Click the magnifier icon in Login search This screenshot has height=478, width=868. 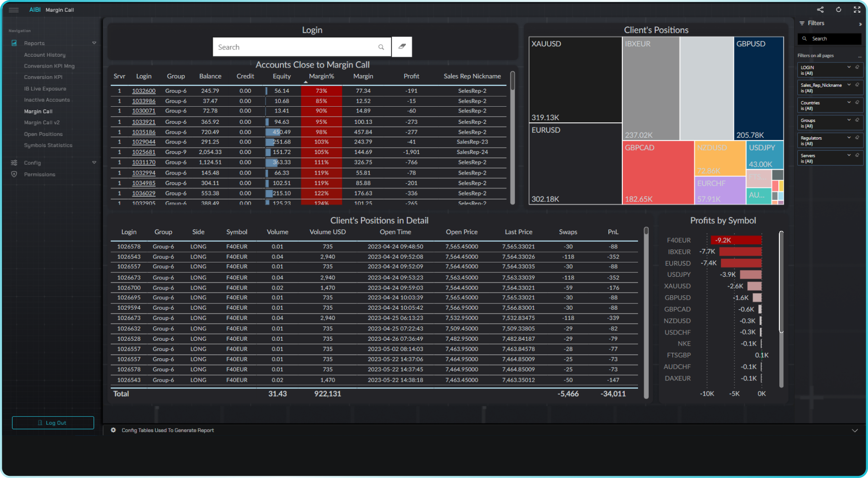point(381,47)
